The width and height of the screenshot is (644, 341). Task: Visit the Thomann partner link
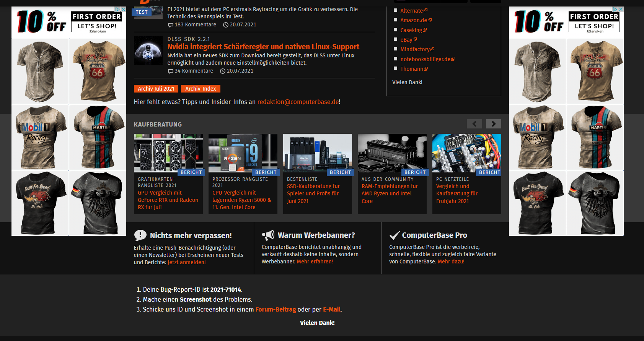coord(414,69)
